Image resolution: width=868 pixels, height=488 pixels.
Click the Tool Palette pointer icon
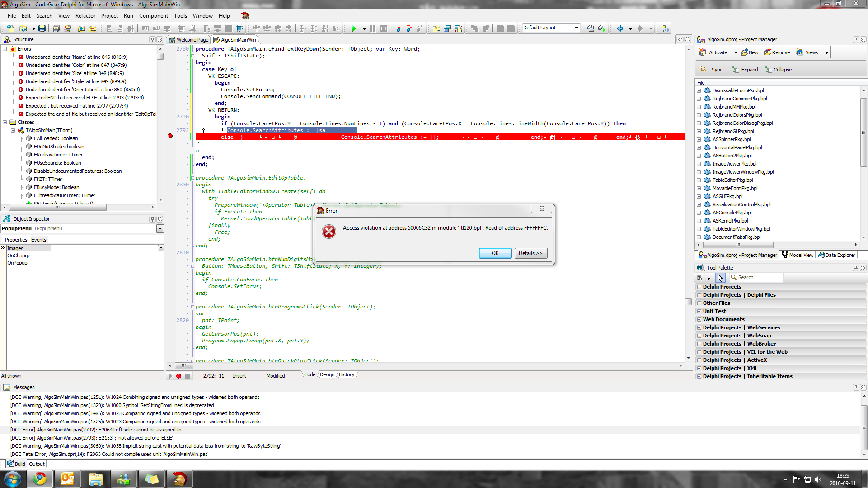pyautogui.click(x=720, y=278)
